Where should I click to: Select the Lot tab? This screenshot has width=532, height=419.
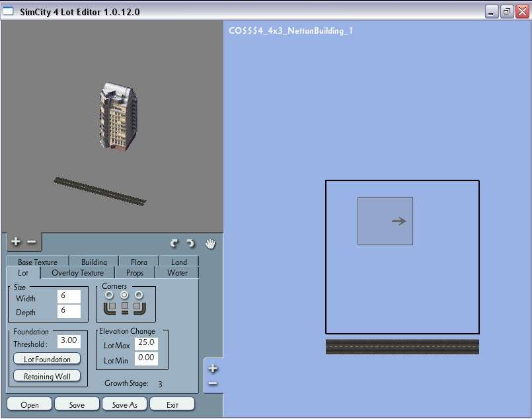click(x=23, y=273)
